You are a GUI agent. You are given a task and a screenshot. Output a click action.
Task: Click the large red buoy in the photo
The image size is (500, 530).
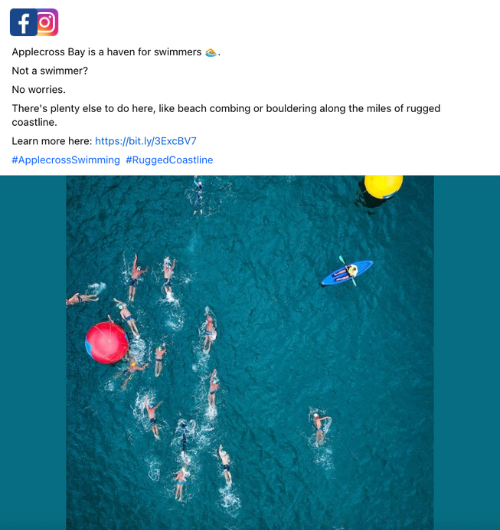tap(107, 342)
